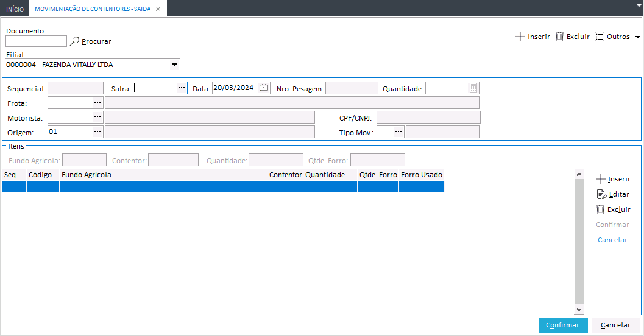The height and width of the screenshot is (336, 644).
Task: Click the Excluir trash icon in Itens
Action: [x=601, y=209]
